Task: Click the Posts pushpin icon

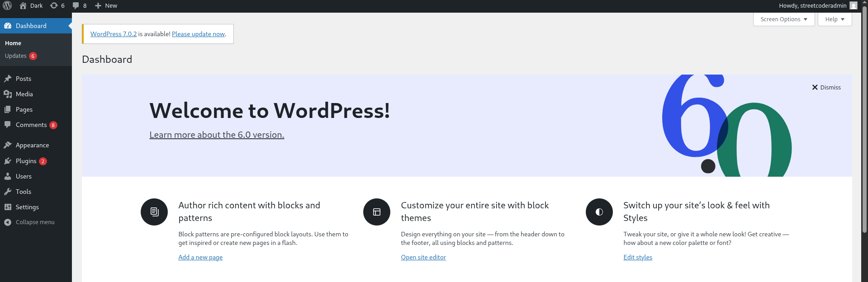Action: [8, 79]
